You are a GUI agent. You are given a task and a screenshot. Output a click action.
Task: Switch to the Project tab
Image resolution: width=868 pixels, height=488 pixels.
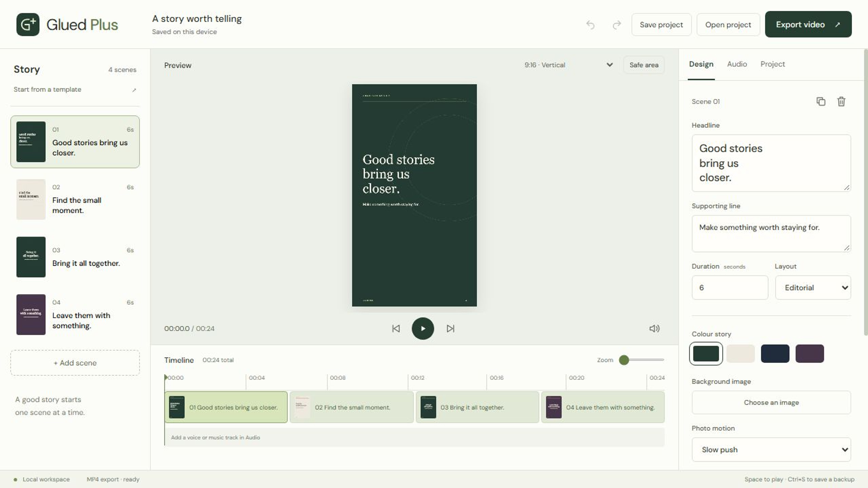point(772,64)
